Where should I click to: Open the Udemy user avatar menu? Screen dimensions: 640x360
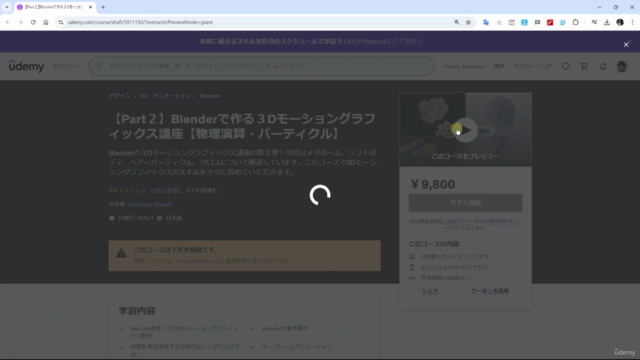tap(622, 67)
